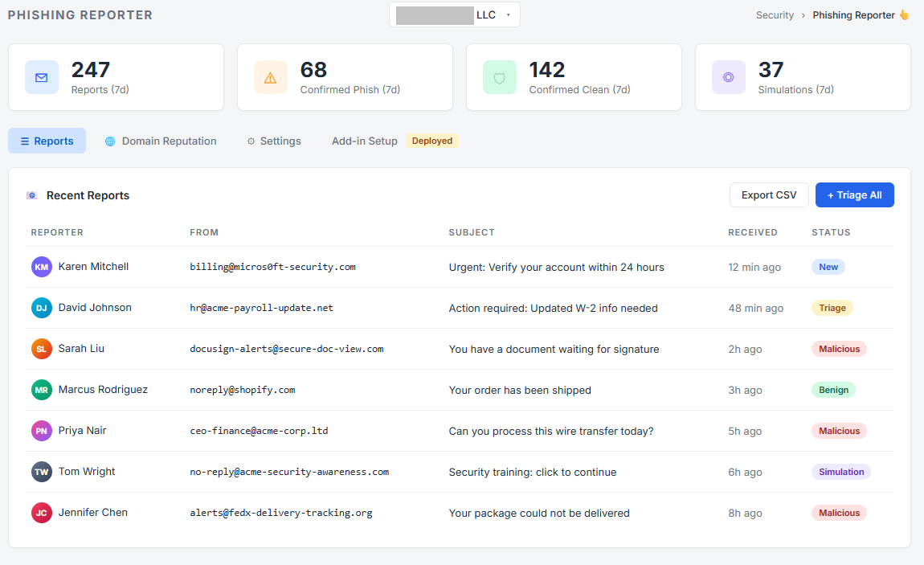
Task: Click the shield icon on the Confirmed Clean card
Action: (500, 77)
